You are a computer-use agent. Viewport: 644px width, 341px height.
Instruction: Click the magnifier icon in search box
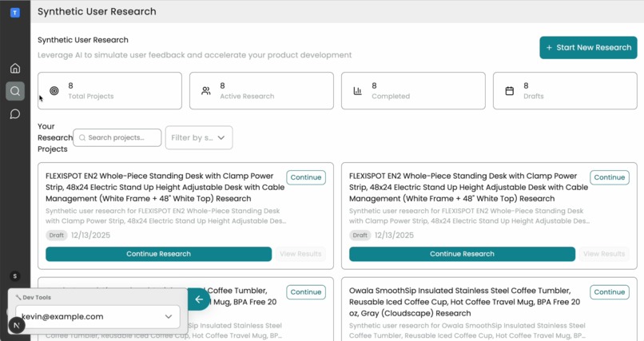tap(82, 138)
